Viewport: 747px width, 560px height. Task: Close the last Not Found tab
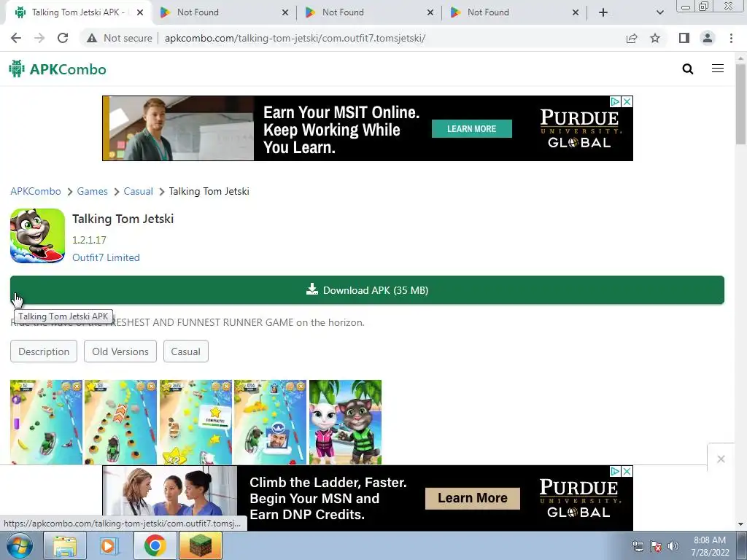[x=576, y=13]
